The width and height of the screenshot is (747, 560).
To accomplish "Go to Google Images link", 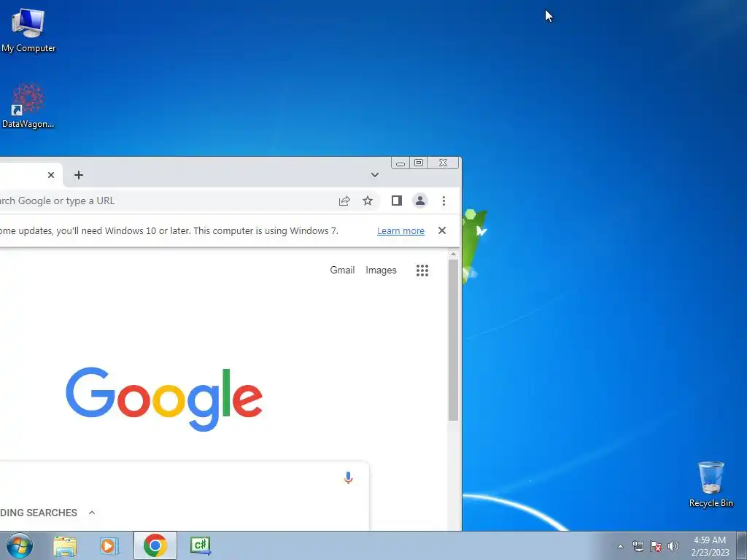I will 381,270.
